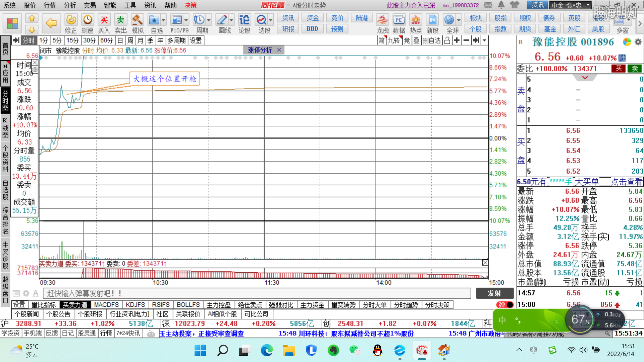Close the 涨停分析 tag
Viewport: 644px width, 362px height.
pyautogui.click(x=279, y=50)
